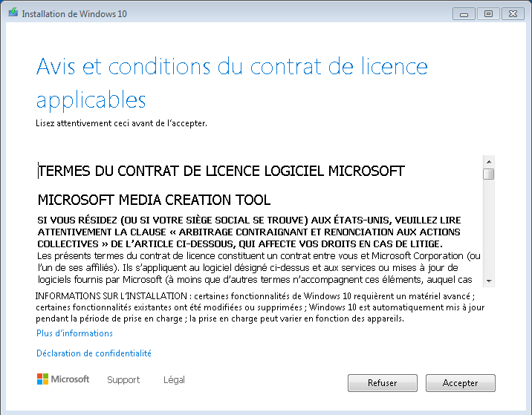Click the Légal link
The image size is (532, 415).
[174, 380]
